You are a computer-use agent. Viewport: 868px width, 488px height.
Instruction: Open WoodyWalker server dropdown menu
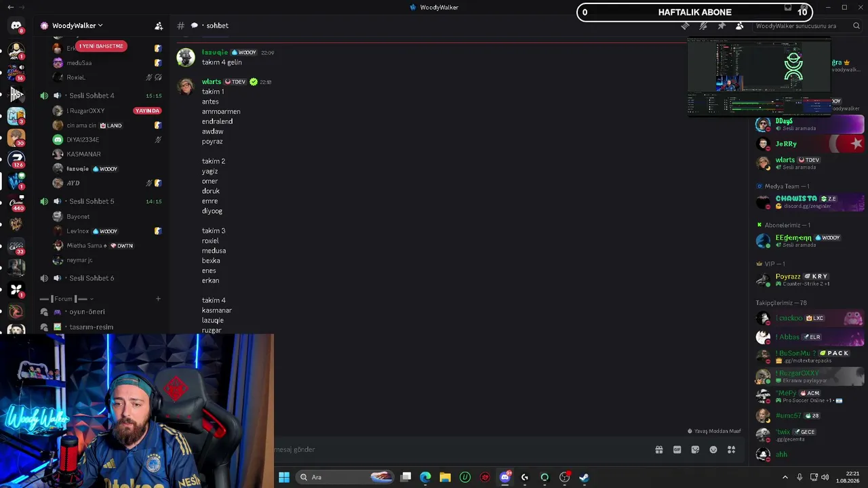pyautogui.click(x=77, y=26)
